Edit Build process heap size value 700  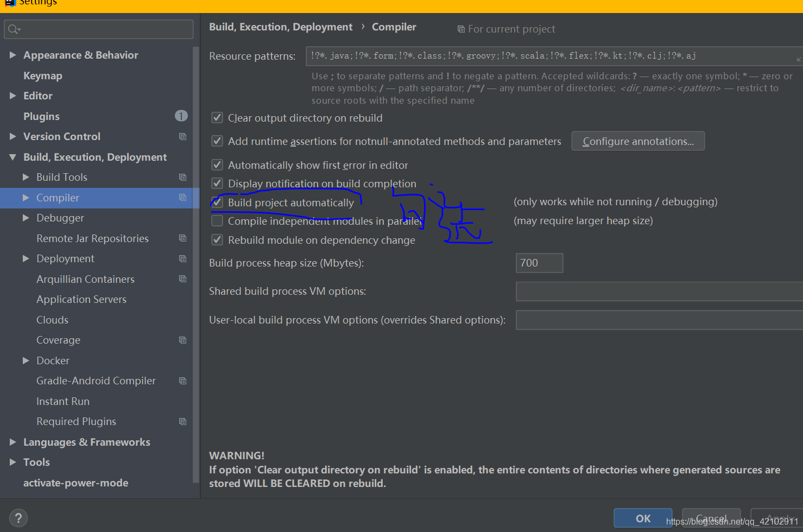tap(539, 263)
